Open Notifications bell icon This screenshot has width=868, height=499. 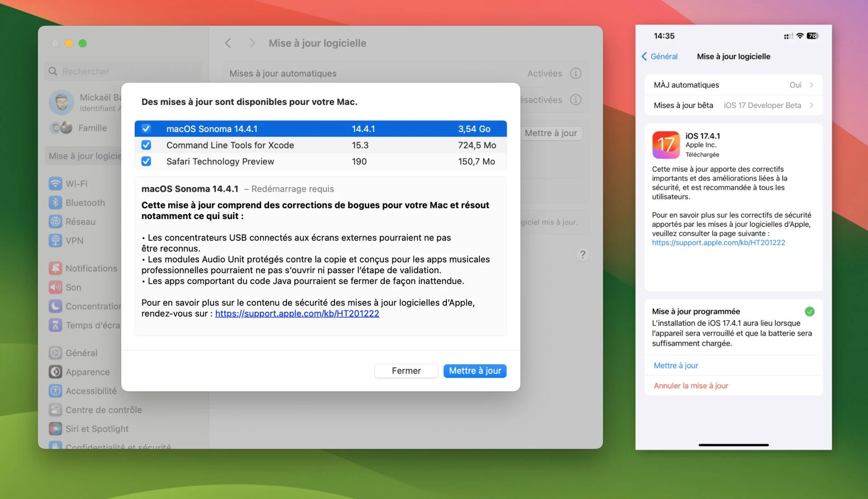[55, 268]
